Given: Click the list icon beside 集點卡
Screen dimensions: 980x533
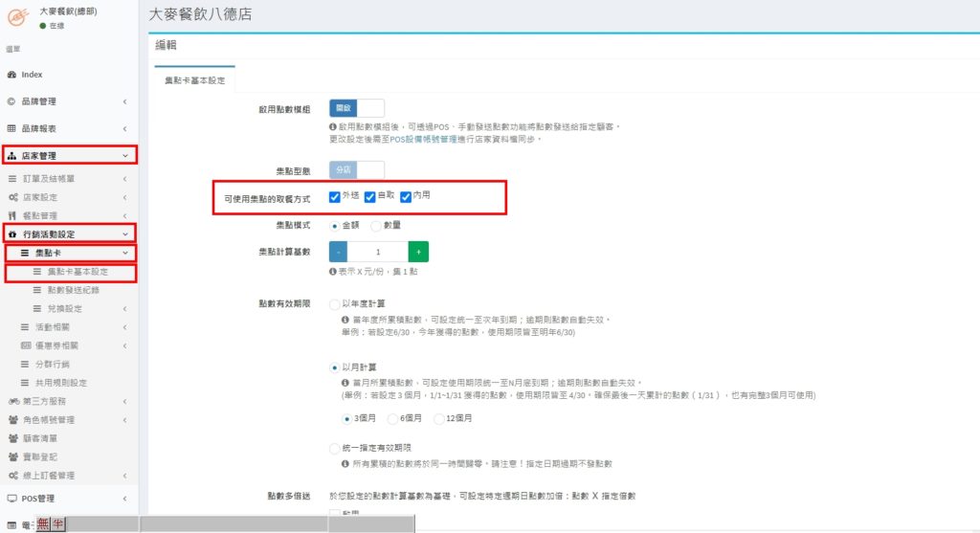Looking at the screenshot, I should coord(25,253).
